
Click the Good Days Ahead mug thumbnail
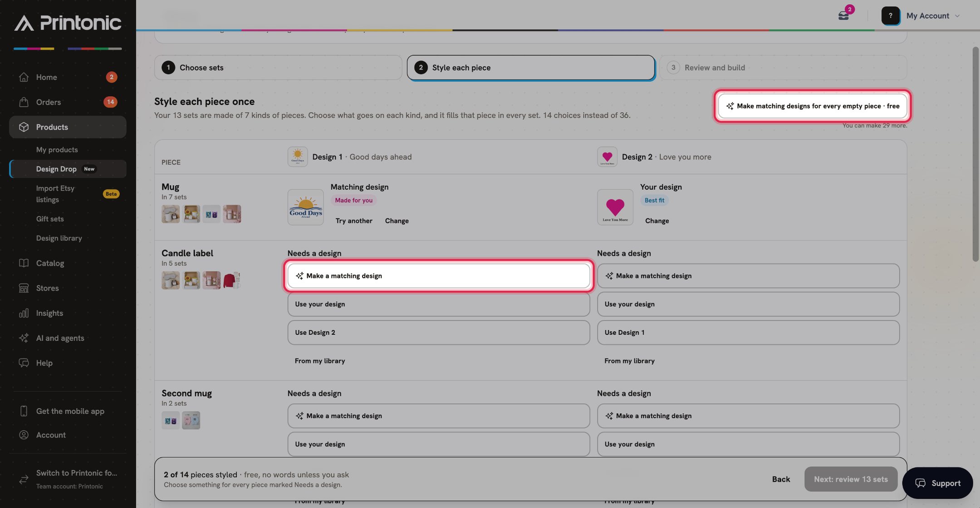305,207
